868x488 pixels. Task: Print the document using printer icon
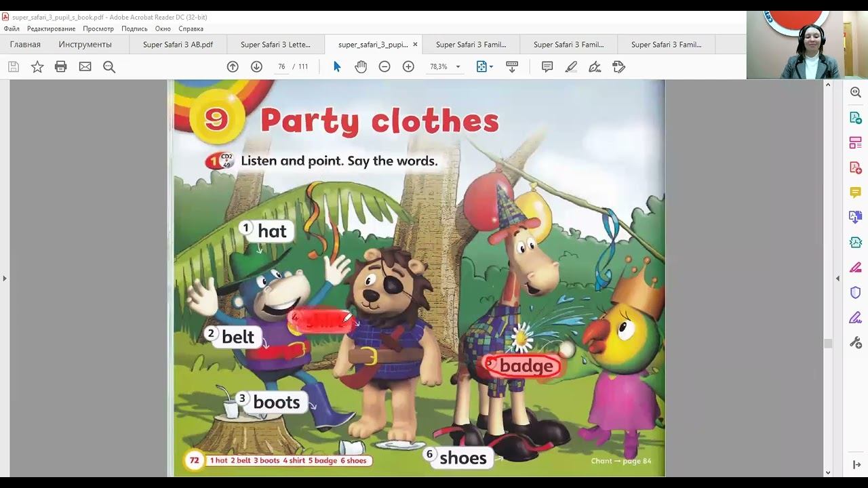(61, 66)
